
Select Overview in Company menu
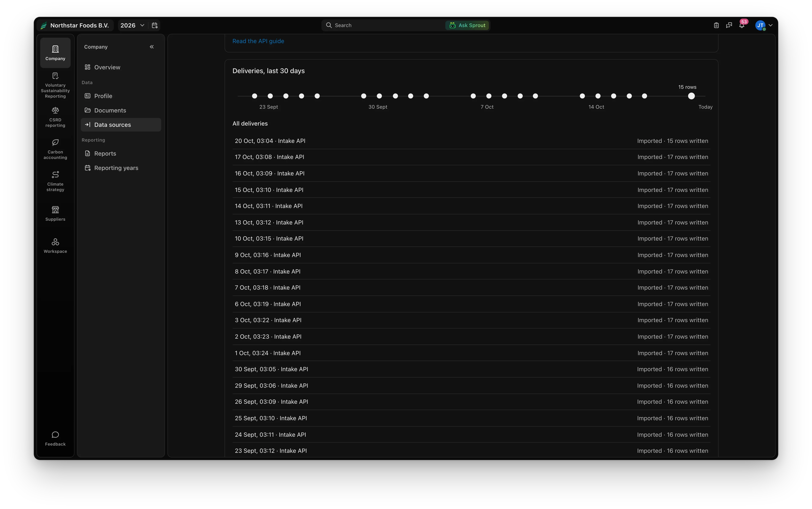(x=121, y=67)
